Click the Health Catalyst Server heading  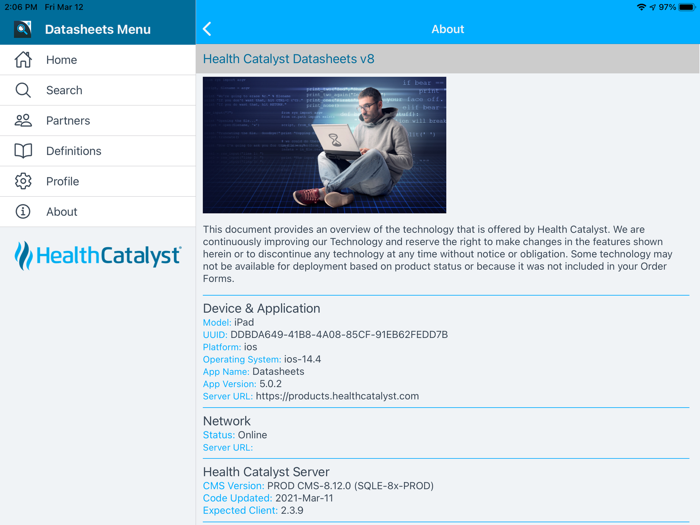266,472
